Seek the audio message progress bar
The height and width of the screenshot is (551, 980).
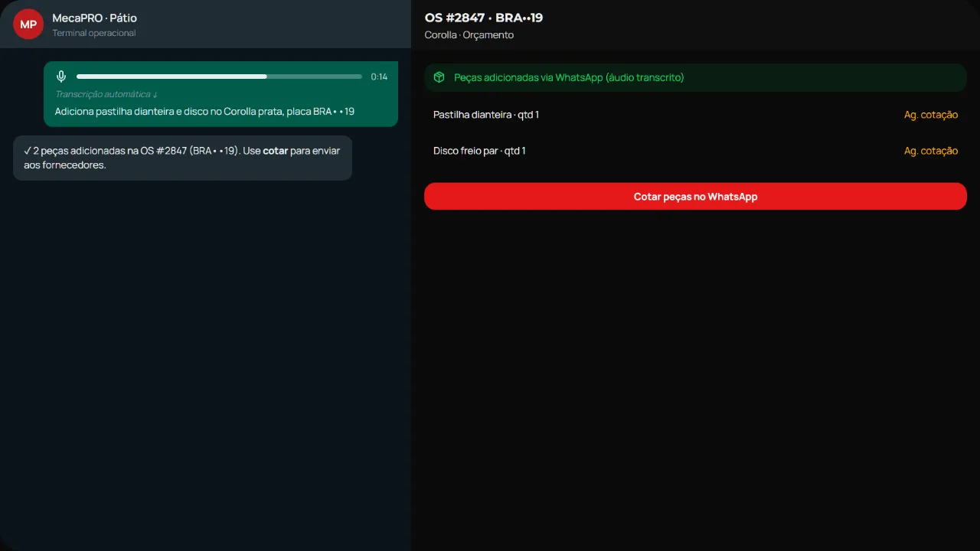click(x=219, y=77)
